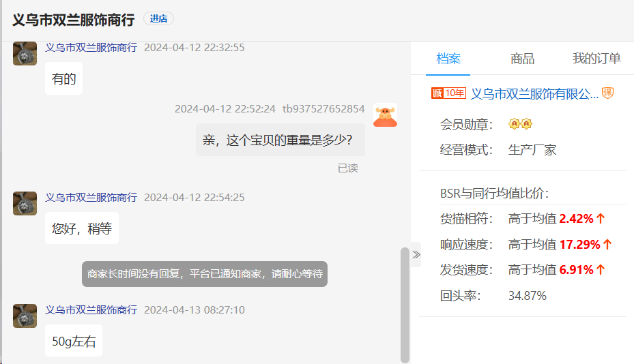Open 义乌市双兰服饰有限公... company link
This screenshot has height=364, width=634.
[x=534, y=94]
